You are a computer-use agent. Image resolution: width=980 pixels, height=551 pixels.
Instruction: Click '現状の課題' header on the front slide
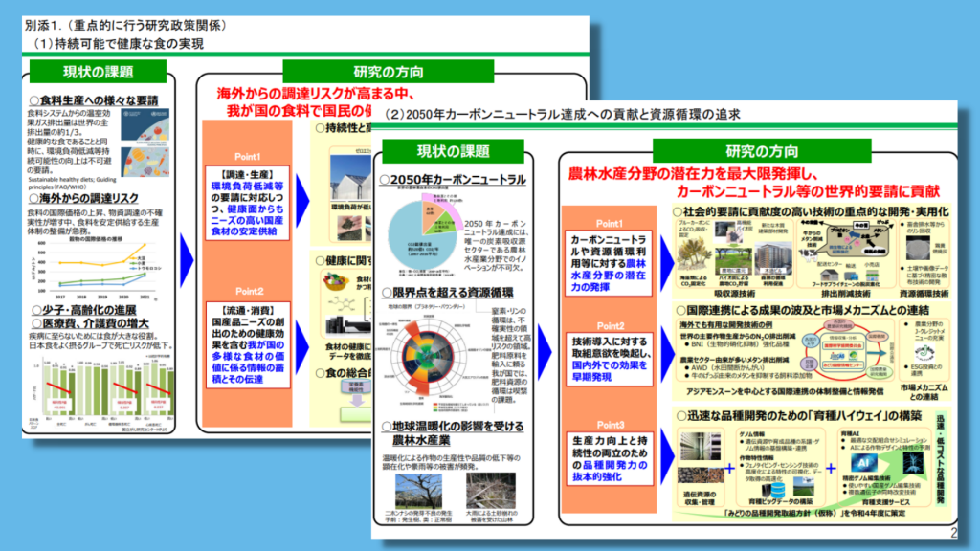453,151
